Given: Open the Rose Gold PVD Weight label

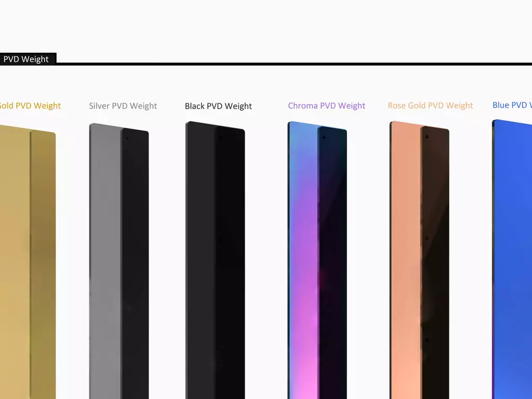Looking at the screenshot, I should [430, 105].
